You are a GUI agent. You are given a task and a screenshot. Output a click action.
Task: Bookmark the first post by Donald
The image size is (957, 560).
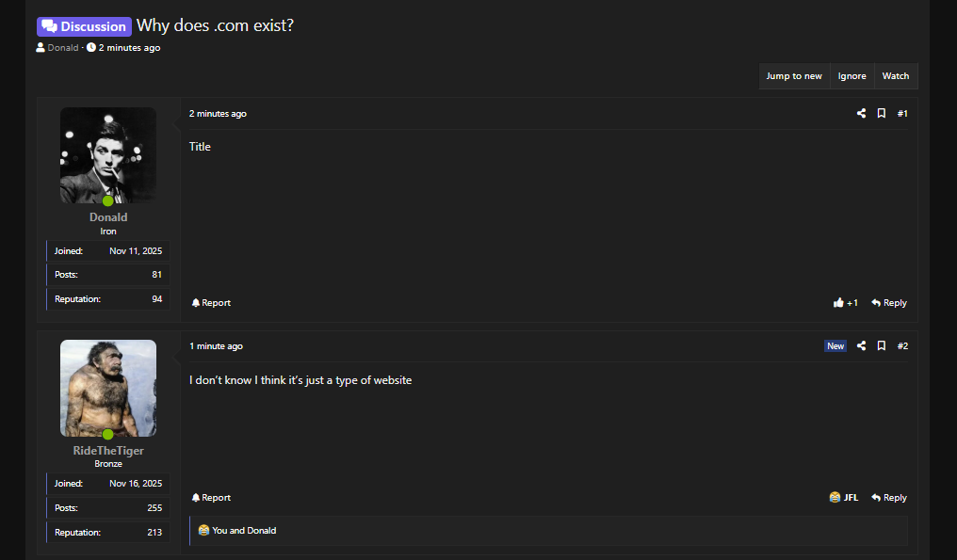pyautogui.click(x=882, y=114)
